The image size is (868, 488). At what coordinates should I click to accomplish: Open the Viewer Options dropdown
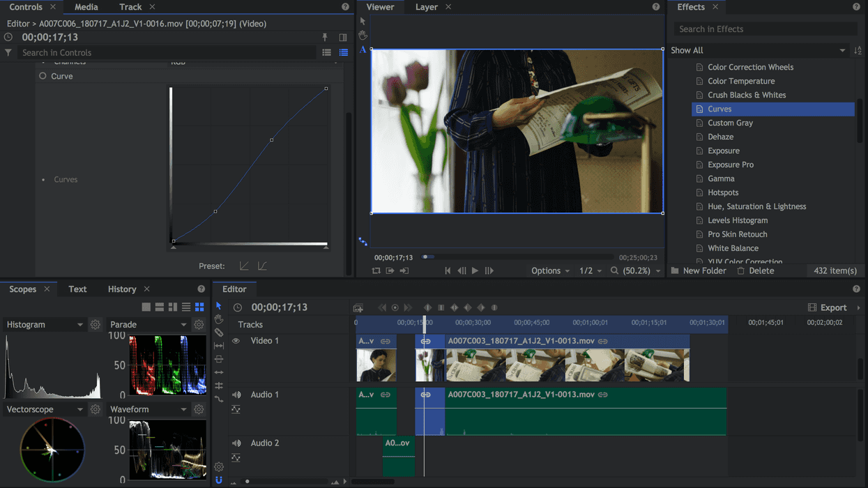point(550,270)
